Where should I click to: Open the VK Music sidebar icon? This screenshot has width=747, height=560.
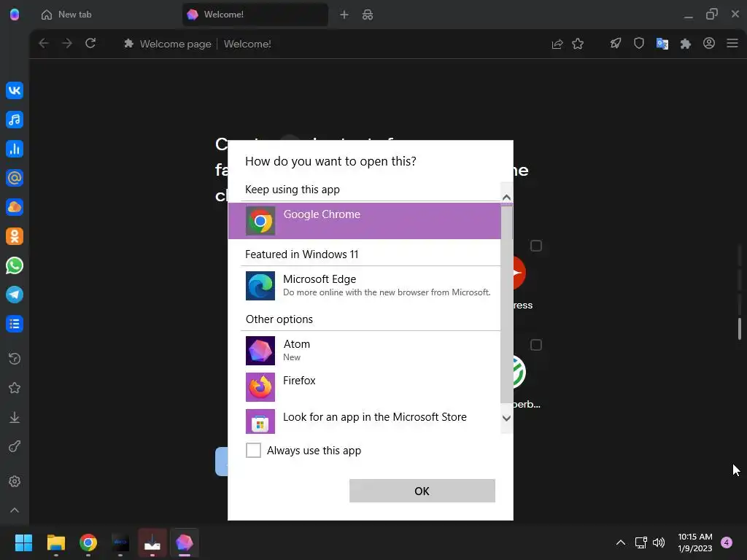(15, 120)
